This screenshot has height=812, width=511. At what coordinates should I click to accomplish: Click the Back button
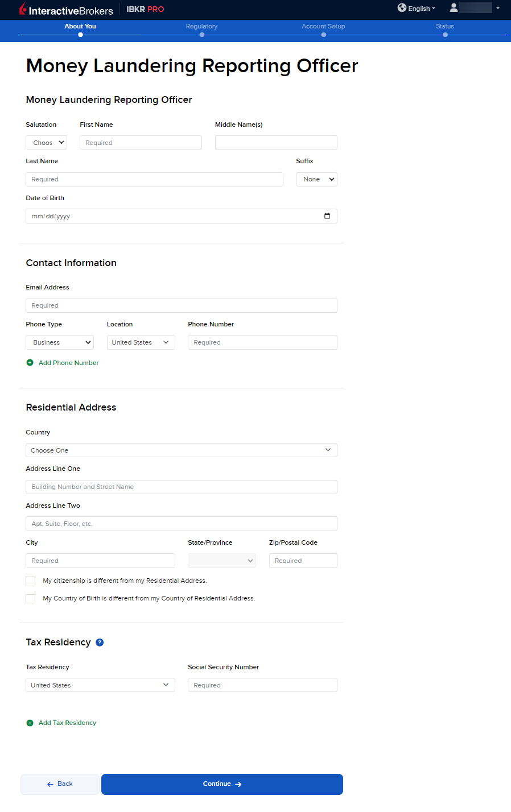[60, 784]
